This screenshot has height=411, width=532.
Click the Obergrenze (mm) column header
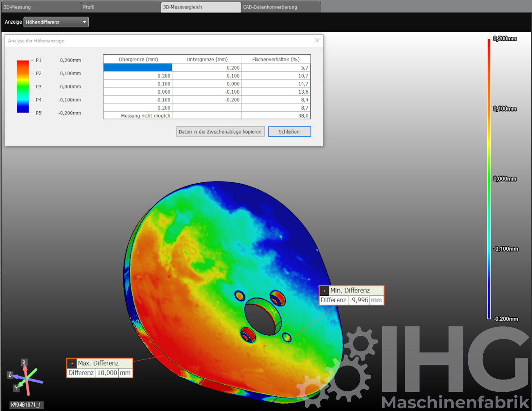(138, 59)
